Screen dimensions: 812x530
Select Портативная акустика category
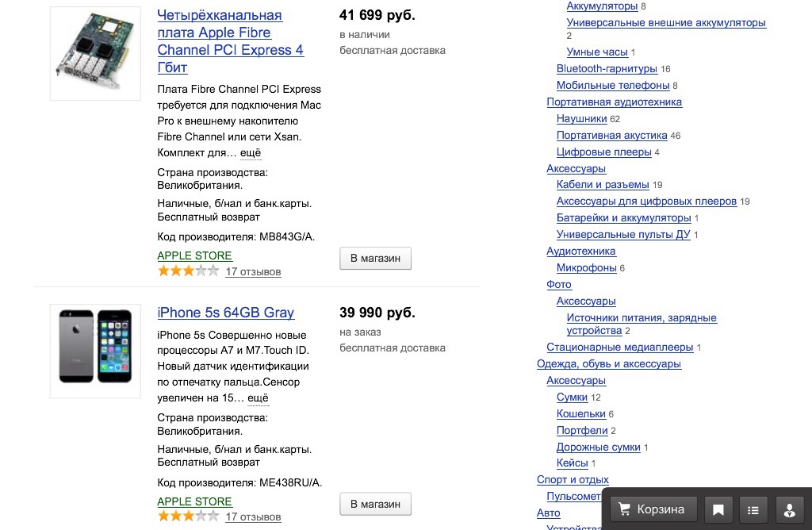pyautogui.click(x=611, y=136)
